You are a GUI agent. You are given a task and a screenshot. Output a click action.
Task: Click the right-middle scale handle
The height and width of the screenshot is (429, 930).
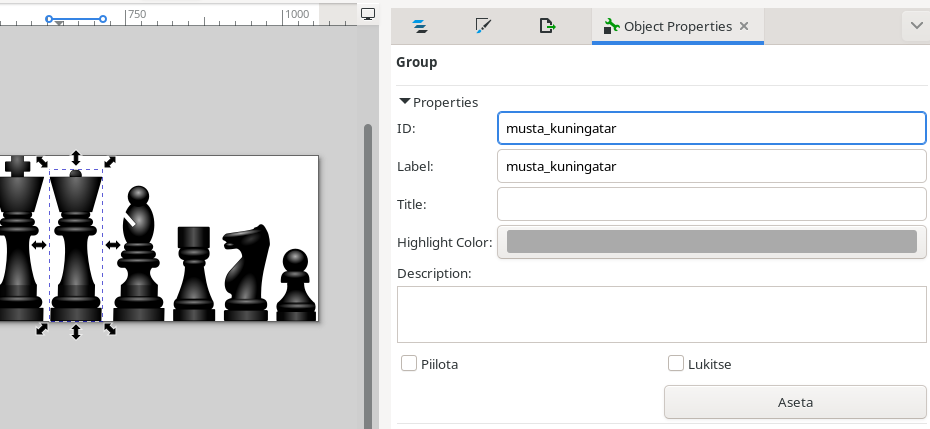pos(113,244)
